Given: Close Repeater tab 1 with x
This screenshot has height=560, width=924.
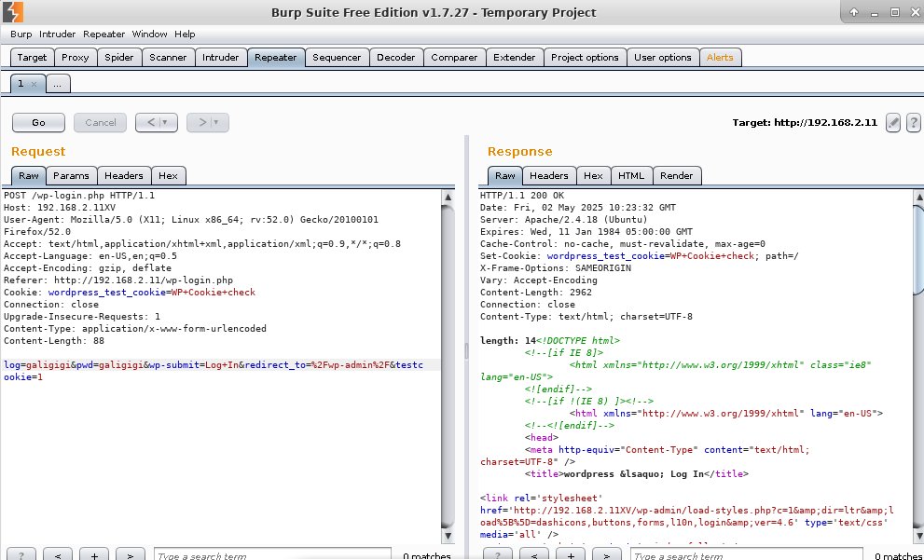Looking at the screenshot, I should (x=34, y=84).
